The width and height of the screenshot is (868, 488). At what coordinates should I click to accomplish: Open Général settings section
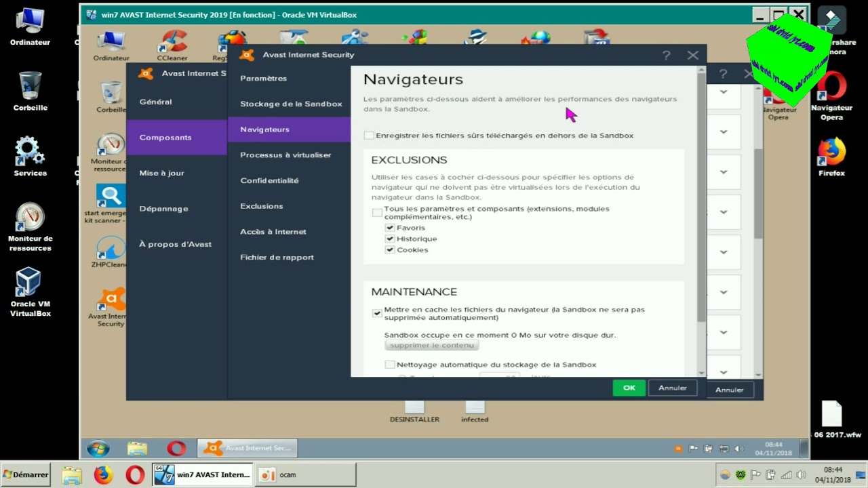[x=176, y=102]
